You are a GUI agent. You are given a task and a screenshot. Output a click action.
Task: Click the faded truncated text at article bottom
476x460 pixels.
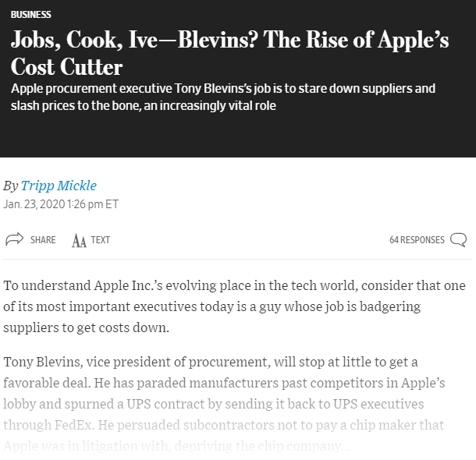coord(175,447)
